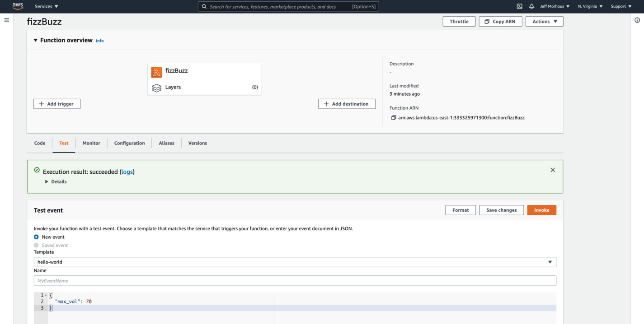Click the info circle icon at right edge
The image size is (644, 324).
point(637,20)
